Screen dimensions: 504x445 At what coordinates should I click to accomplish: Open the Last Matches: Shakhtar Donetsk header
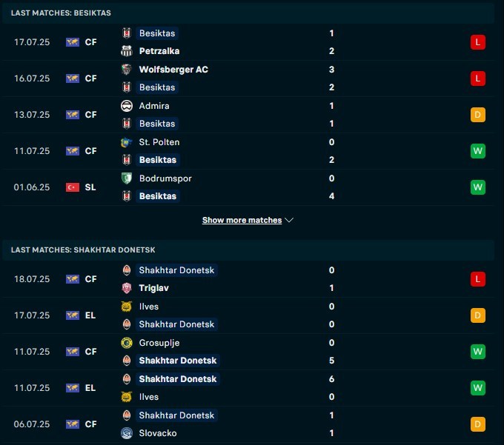tap(83, 250)
